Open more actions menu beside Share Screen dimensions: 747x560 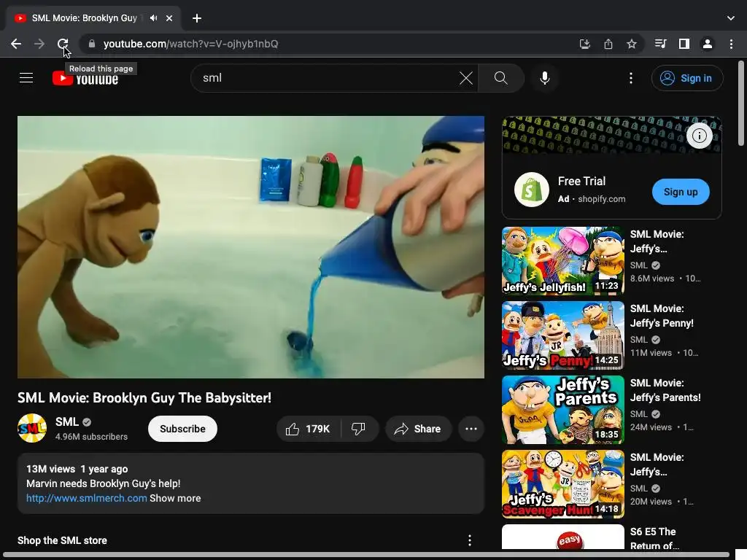click(x=471, y=429)
